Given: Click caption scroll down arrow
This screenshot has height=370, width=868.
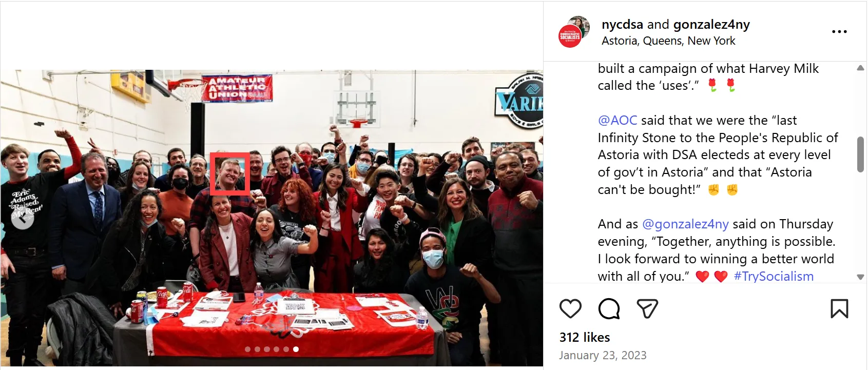Looking at the screenshot, I should pyautogui.click(x=860, y=277).
